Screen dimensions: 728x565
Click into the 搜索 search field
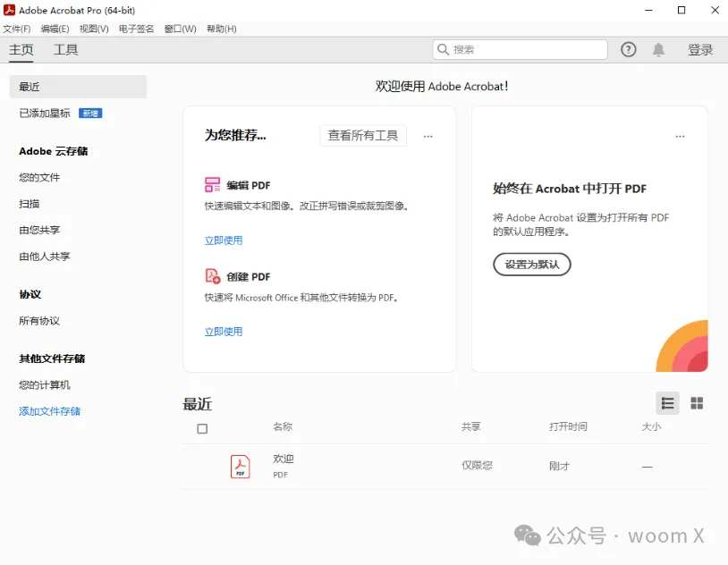(x=520, y=50)
